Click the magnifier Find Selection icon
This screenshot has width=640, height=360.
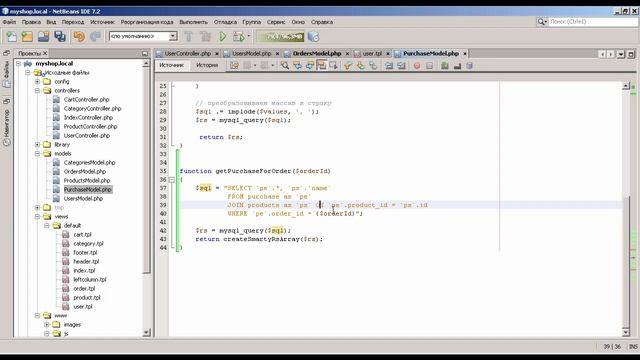[284, 65]
